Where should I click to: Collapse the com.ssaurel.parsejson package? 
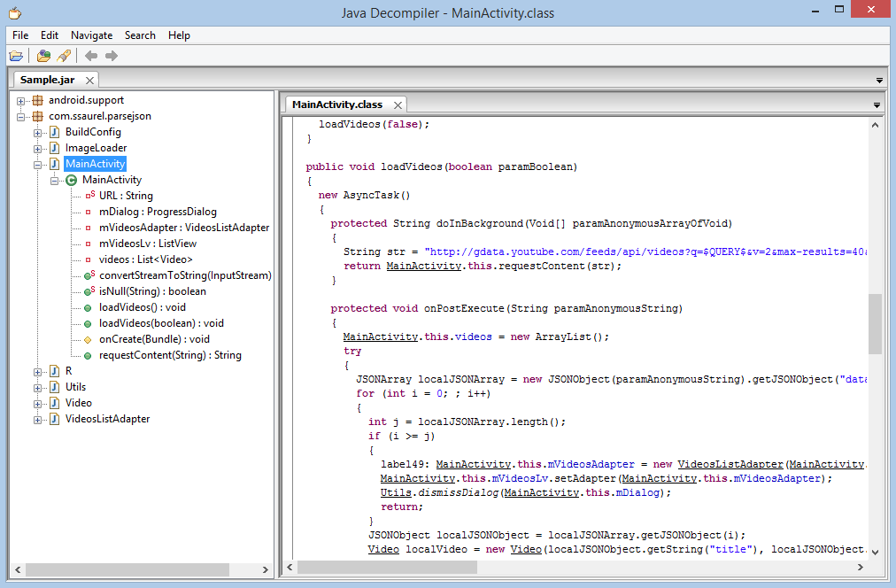point(20,117)
